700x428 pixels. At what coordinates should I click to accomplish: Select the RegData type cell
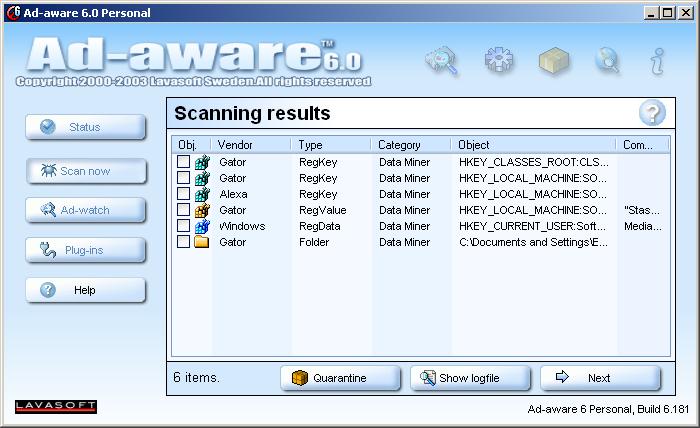pyautogui.click(x=320, y=226)
